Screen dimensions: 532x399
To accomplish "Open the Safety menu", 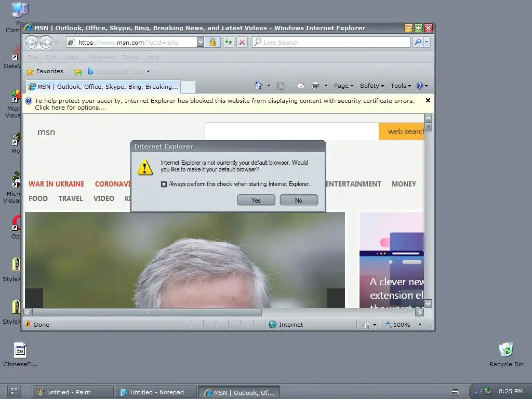I will (371, 86).
